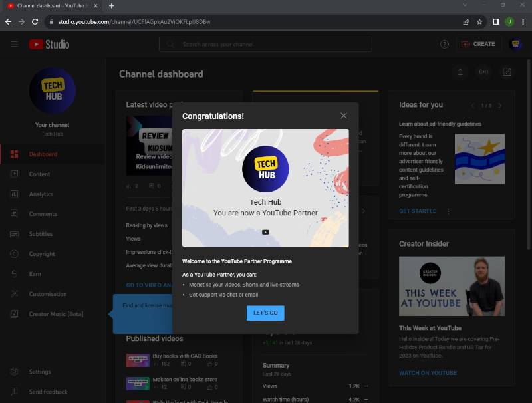Click Send feedback in the sidebar
Screen dimensions: 532x403
(53, 392)
